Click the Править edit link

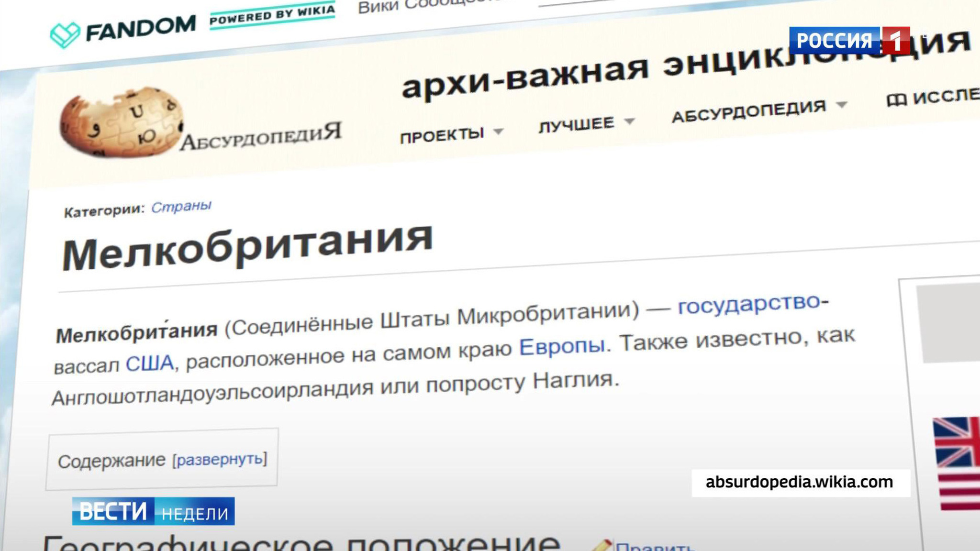point(654,546)
